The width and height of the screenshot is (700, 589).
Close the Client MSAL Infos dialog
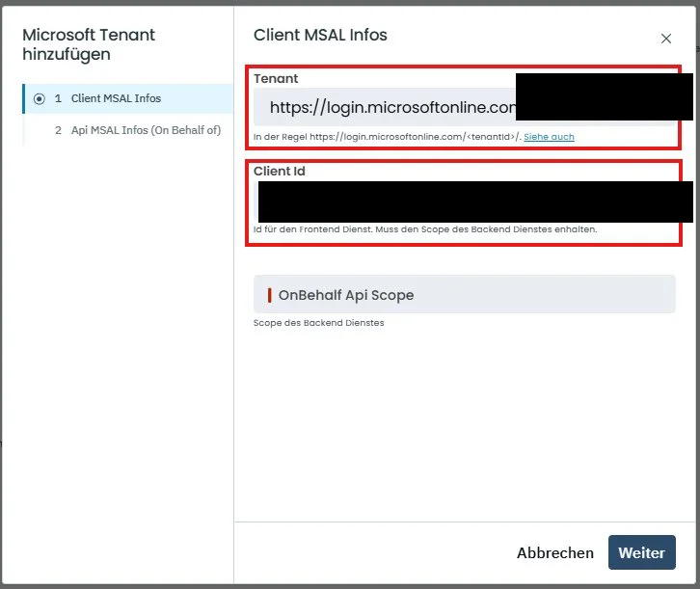(665, 39)
